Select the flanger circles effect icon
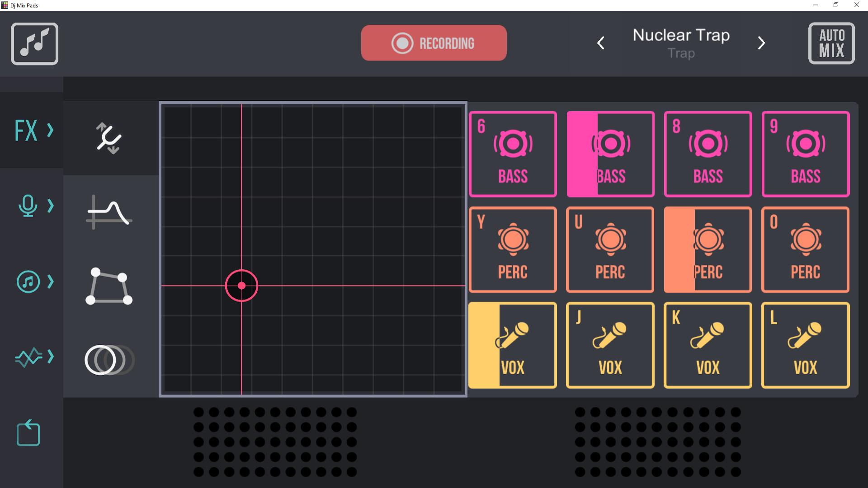The width and height of the screenshot is (868, 488). [x=108, y=359]
